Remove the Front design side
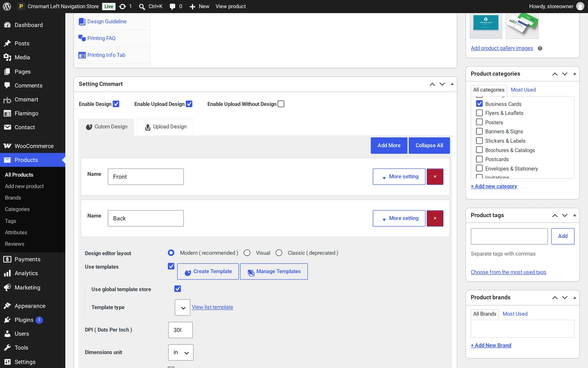The image size is (588, 368). tap(435, 177)
